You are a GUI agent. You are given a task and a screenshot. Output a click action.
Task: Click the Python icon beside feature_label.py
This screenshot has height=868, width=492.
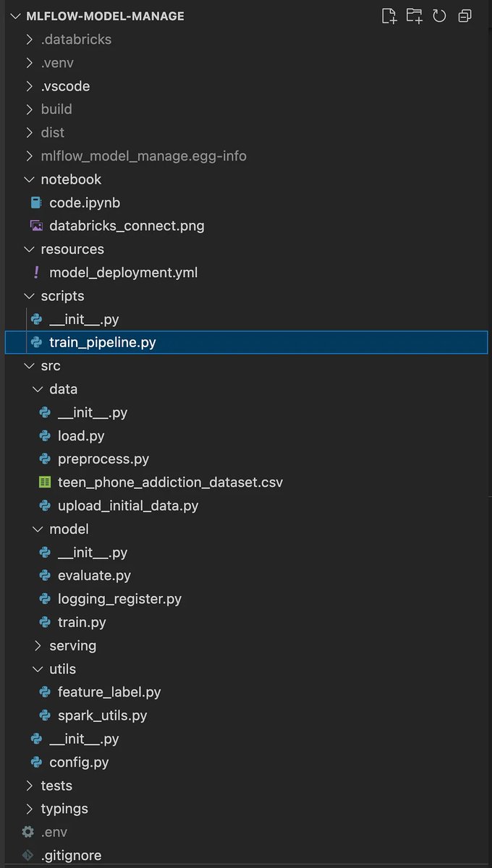click(x=45, y=692)
